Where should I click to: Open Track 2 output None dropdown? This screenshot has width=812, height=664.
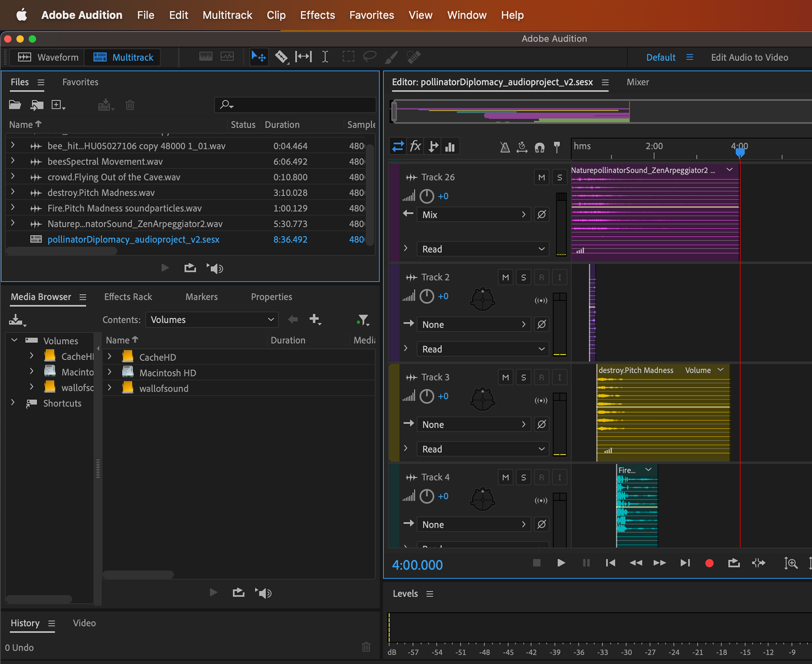point(474,325)
